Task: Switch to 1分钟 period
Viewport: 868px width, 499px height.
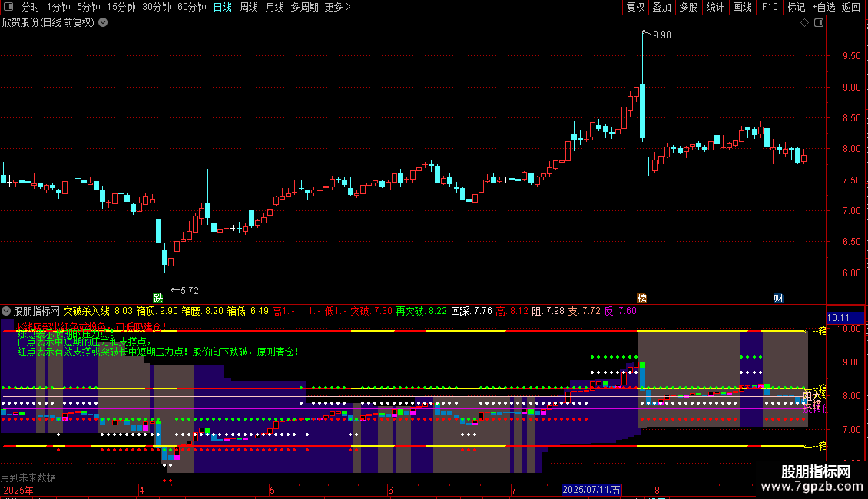Action: tap(58, 7)
